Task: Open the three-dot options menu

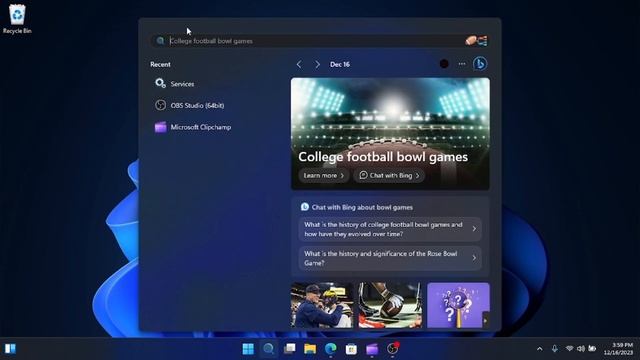Action: coord(462,64)
